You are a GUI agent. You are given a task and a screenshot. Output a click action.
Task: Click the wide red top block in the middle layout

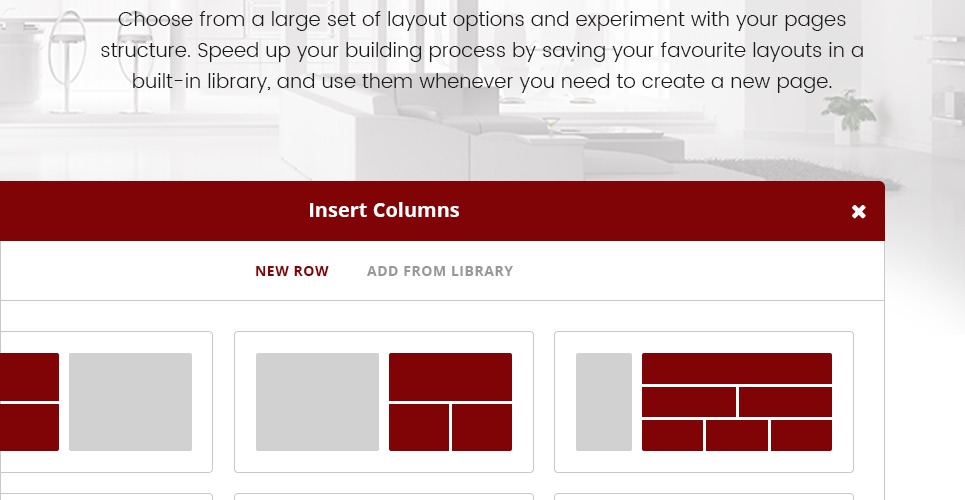[450, 377]
